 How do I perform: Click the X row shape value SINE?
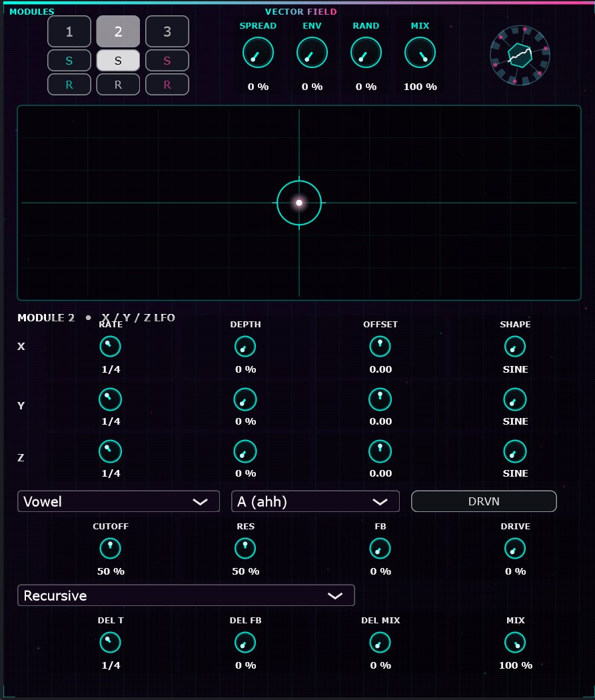(x=515, y=369)
